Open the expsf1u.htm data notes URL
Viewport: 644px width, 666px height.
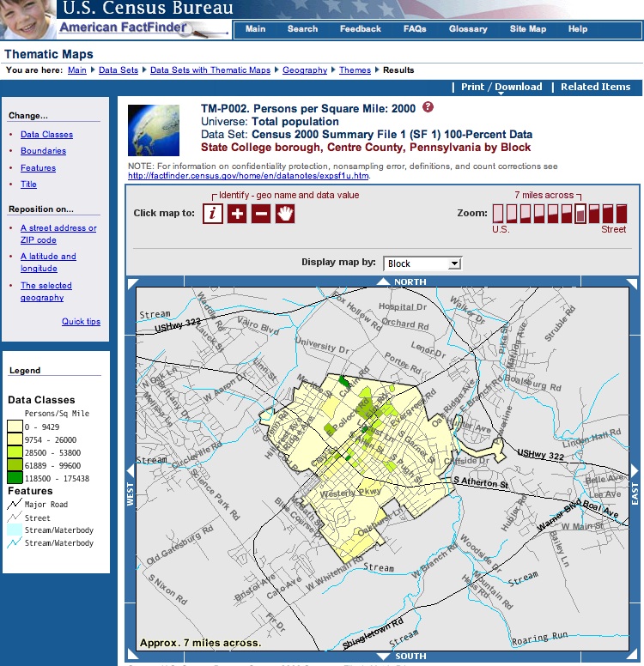tap(248, 175)
